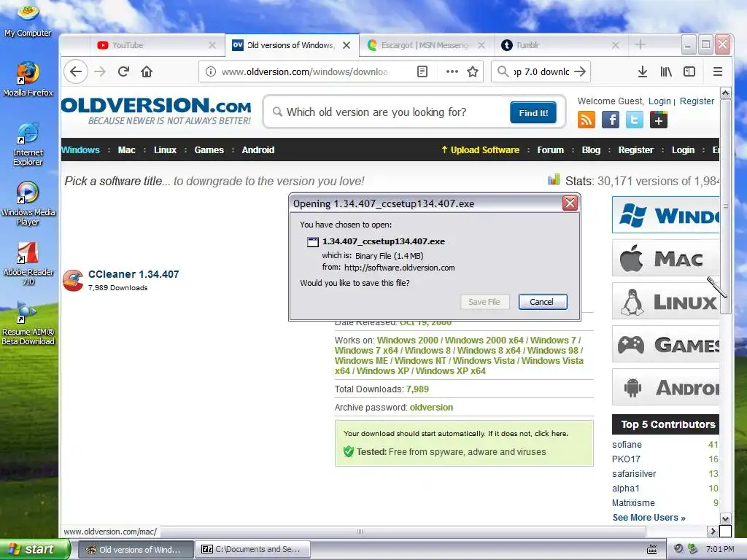Open Forum in navigation bar

(x=550, y=150)
